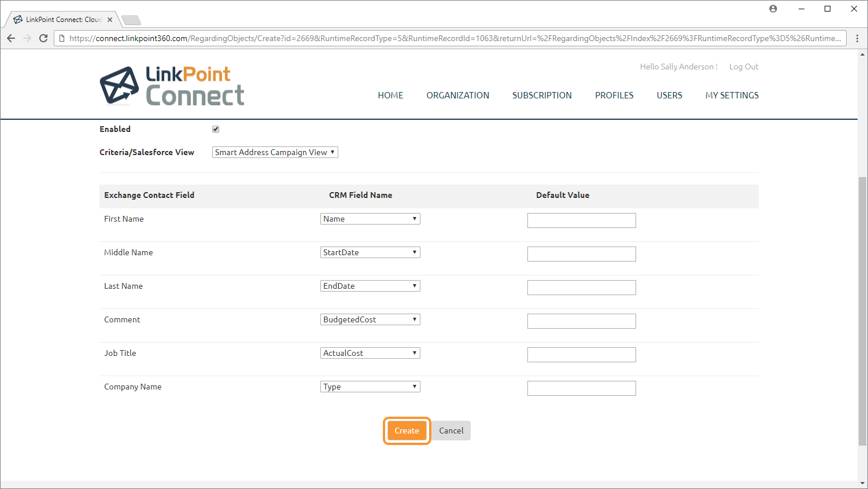868x489 pixels.
Task: Click Company Name default value field
Action: coord(582,388)
